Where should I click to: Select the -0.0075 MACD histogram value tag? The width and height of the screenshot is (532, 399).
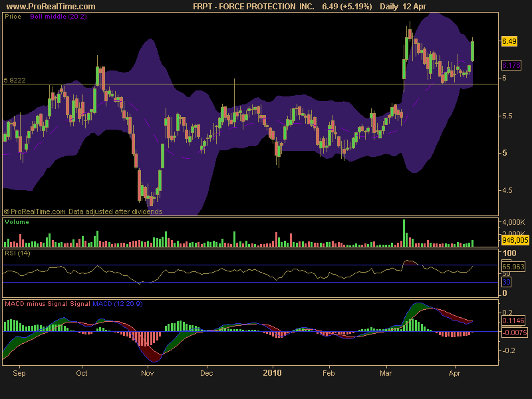click(515, 332)
